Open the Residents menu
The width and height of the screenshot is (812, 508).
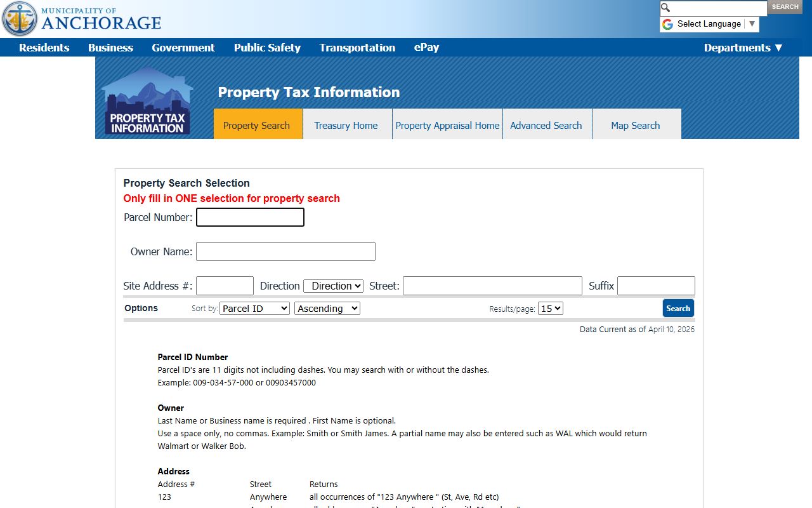(44, 48)
